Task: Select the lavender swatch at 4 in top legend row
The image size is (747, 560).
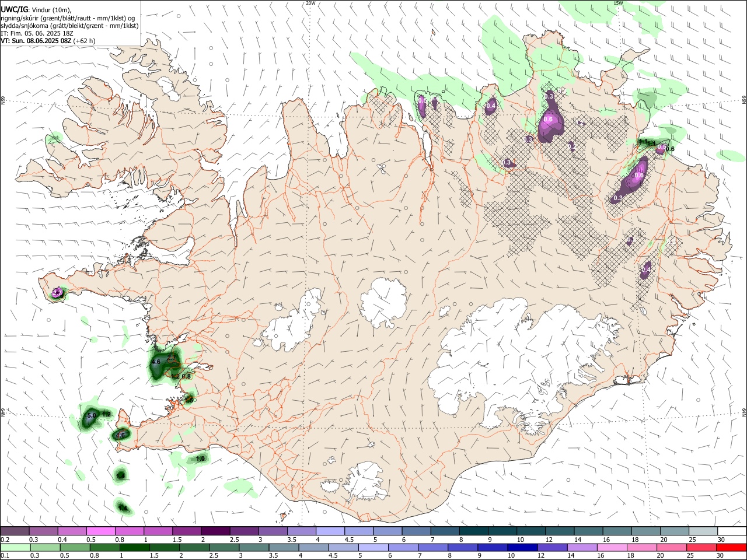Action: 330,531
